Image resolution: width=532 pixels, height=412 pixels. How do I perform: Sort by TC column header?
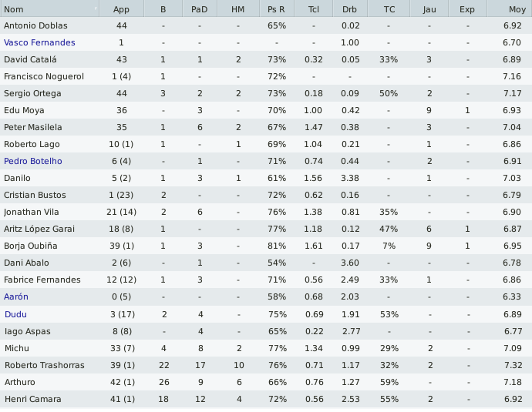pos(389,8)
